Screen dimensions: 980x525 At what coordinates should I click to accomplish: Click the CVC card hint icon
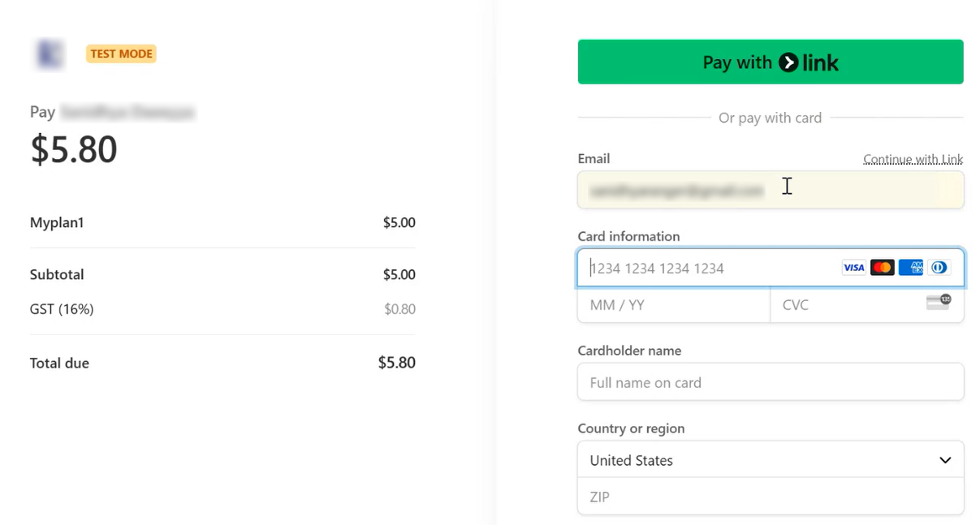click(x=938, y=303)
